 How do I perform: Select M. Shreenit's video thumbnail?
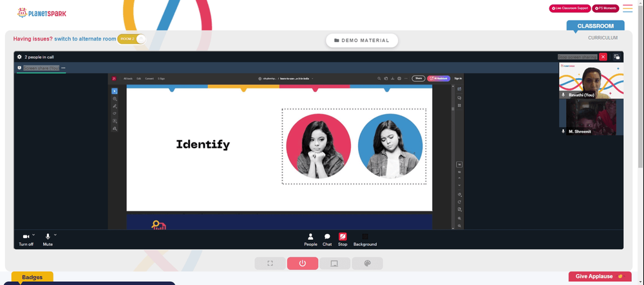click(x=591, y=117)
